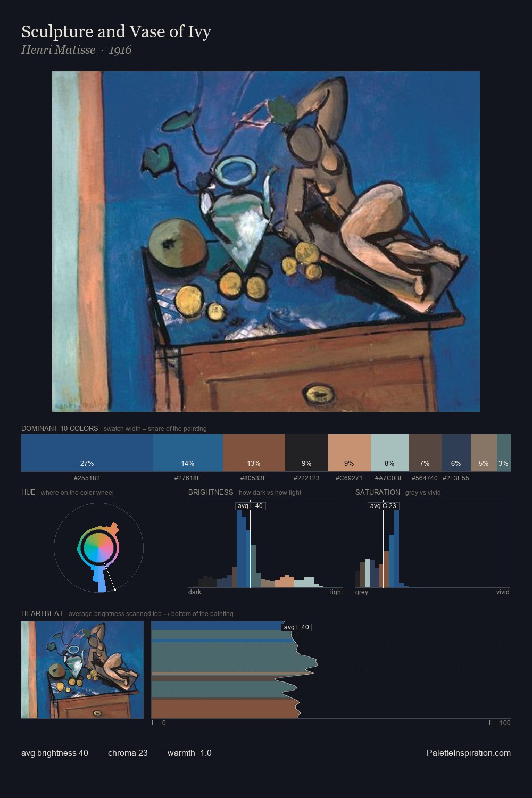Image resolution: width=532 pixels, height=798 pixels.
Task: Pick the near-black 9% swatch
Action: (306, 453)
